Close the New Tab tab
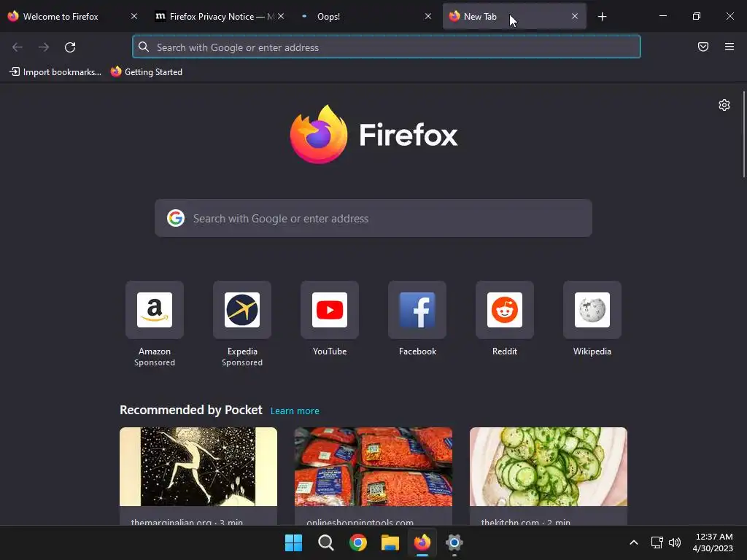 [x=575, y=16]
